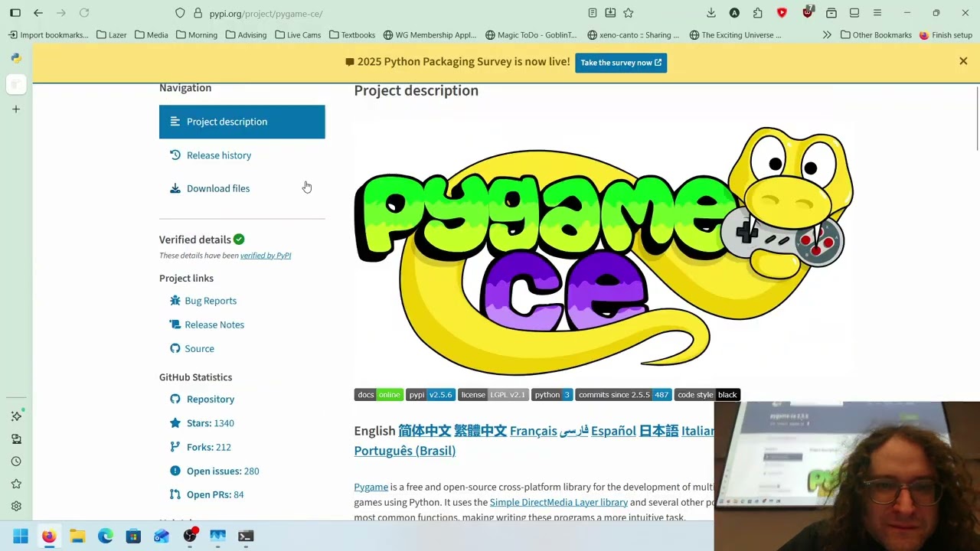This screenshot has height=551, width=980.
Task: Click the Forks: 212 statistic
Action: pos(208,447)
